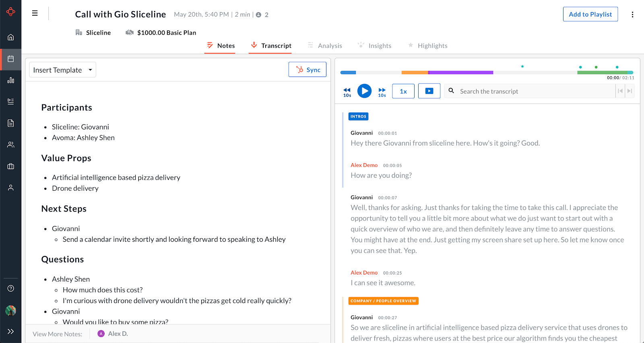The height and width of the screenshot is (343, 644).
Task: Go to previous search result
Action: click(620, 91)
